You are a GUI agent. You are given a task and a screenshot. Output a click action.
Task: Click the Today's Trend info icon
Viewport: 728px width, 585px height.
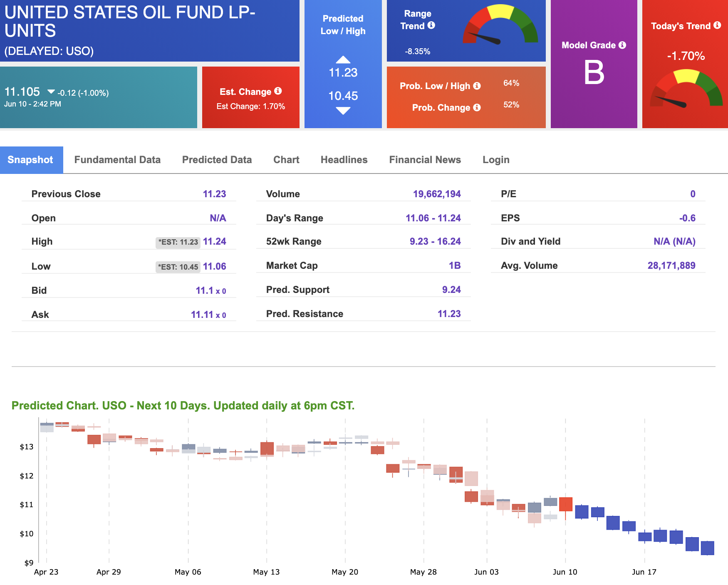717,25
